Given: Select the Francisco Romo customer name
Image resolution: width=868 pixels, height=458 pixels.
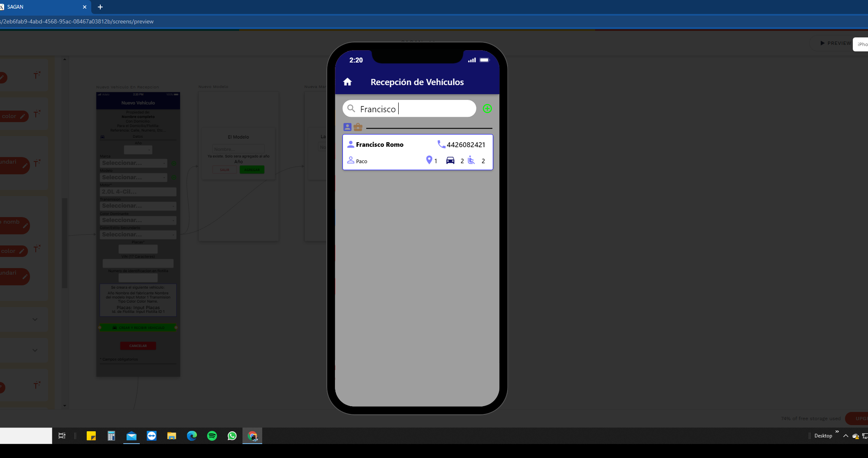Looking at the screenshot, I should pyautogui.click(x=379, y=144).
